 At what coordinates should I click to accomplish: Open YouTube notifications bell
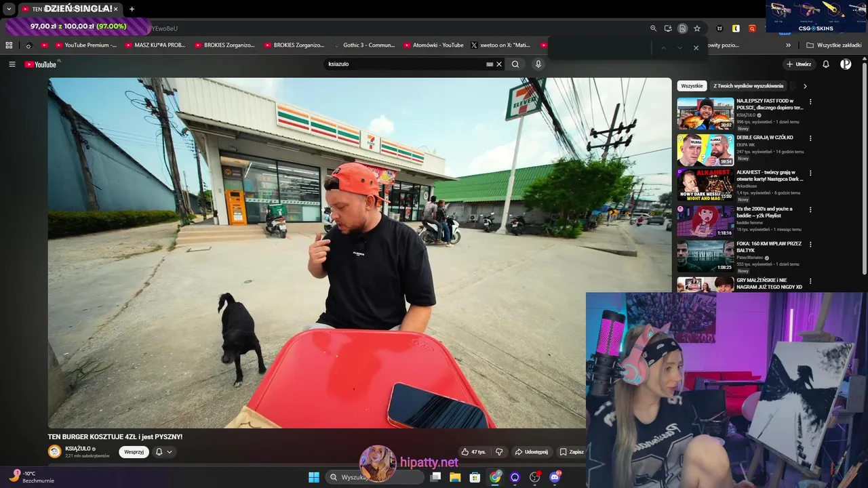click(826, 64)
